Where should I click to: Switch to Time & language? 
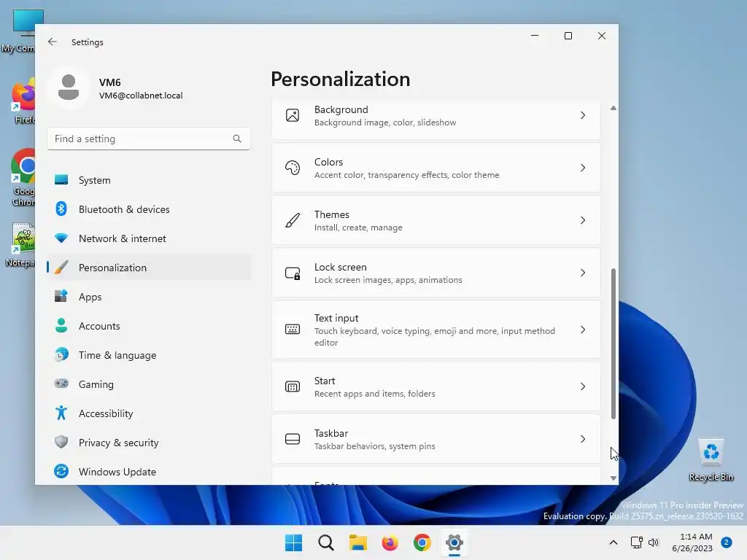coord(149,355)
